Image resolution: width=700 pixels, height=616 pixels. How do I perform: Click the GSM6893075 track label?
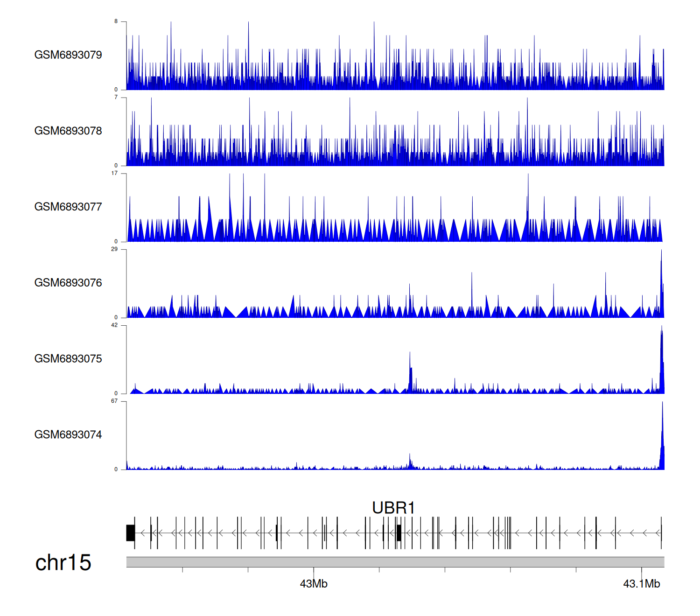68,359
